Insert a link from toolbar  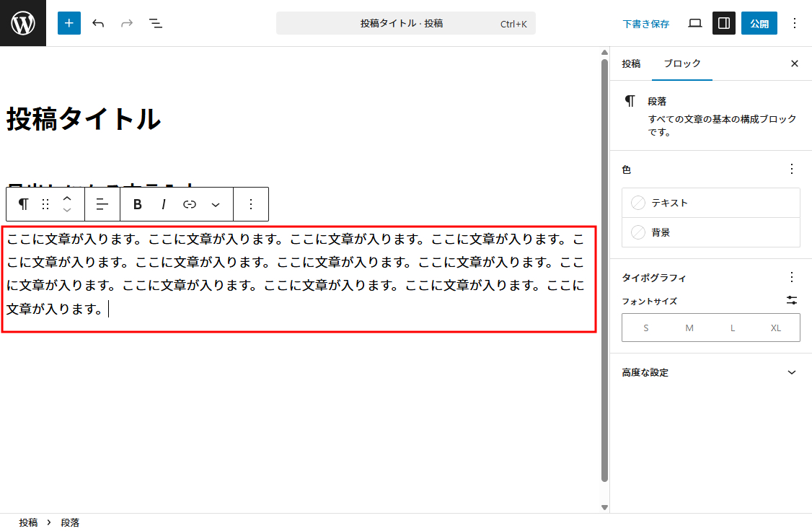190,204
